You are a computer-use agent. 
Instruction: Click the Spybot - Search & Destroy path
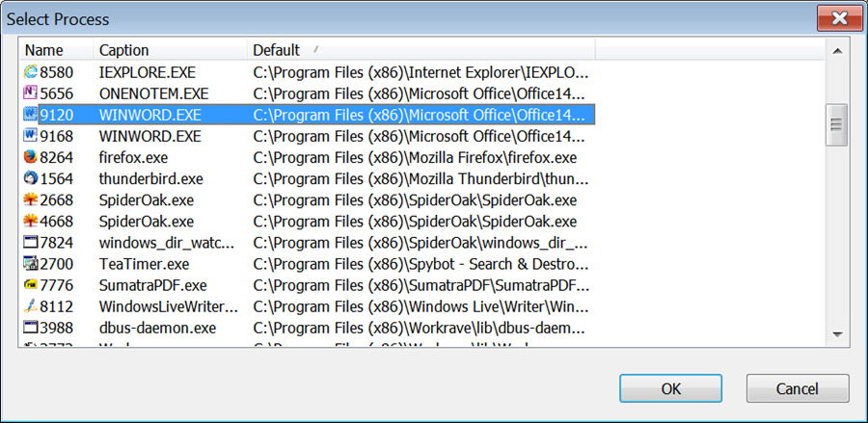tap(420, 264)
